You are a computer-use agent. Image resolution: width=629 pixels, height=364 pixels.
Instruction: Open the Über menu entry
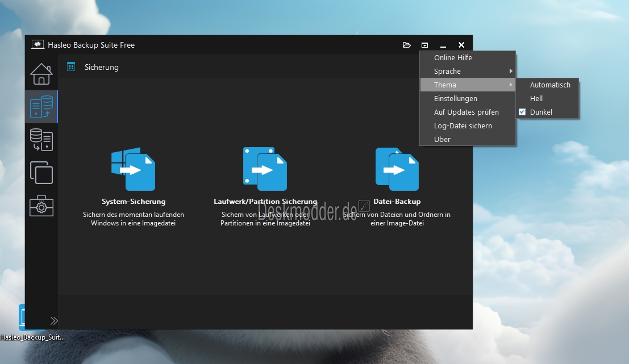[468, 140]
